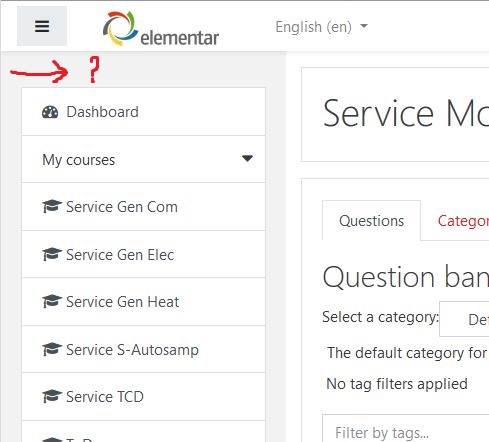This screenshot has height=442, width=489.
Task: Click graduation cap icon beside Service TCD
Action: point(52,397)
